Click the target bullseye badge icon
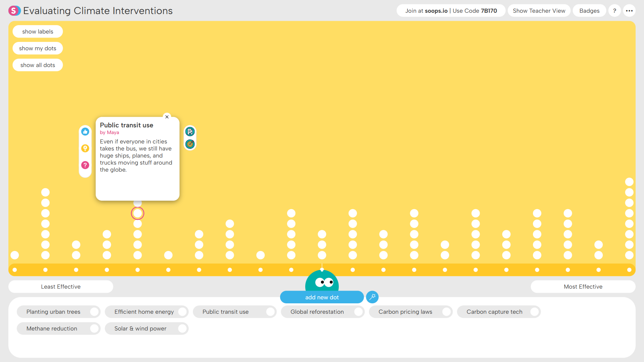 click(190, 144)
